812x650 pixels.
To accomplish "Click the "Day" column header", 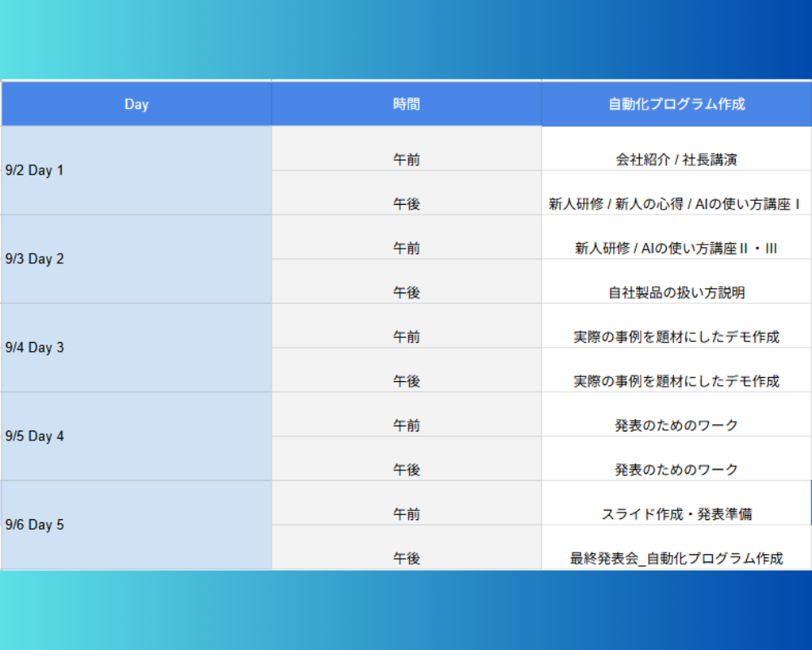I will coord(136,104).
